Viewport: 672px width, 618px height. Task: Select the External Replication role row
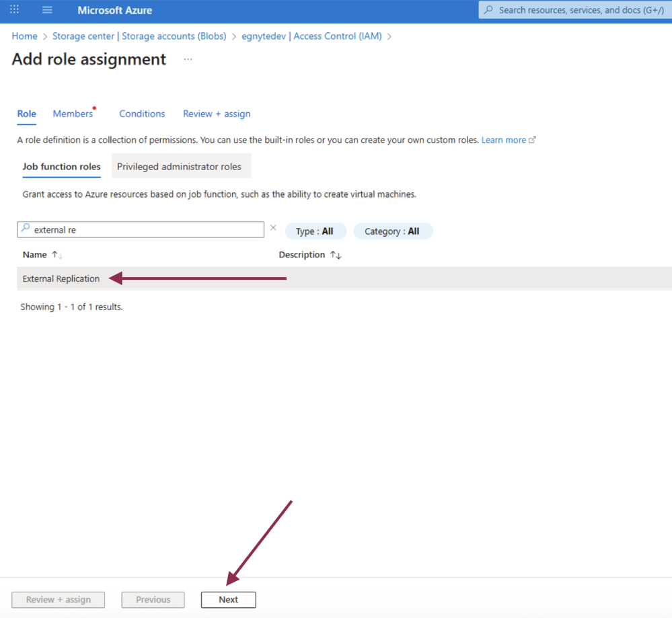pyautogui.click(x=59, y=278)
